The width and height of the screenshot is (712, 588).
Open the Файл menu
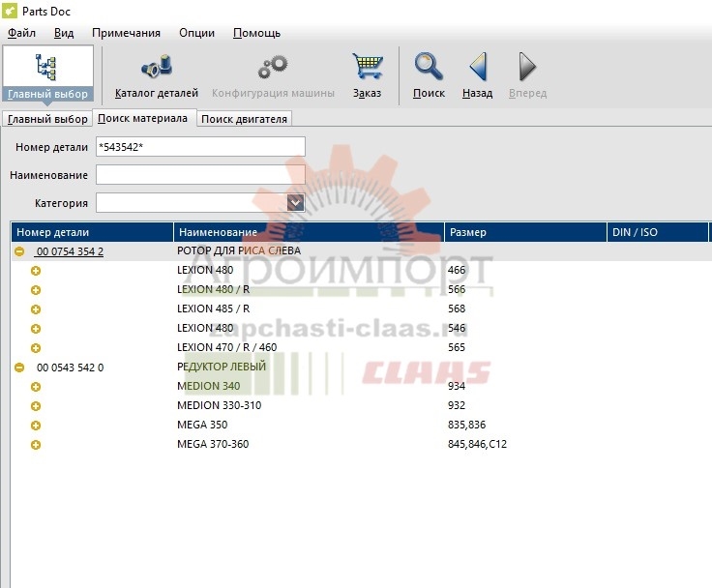tap(21, 33)
